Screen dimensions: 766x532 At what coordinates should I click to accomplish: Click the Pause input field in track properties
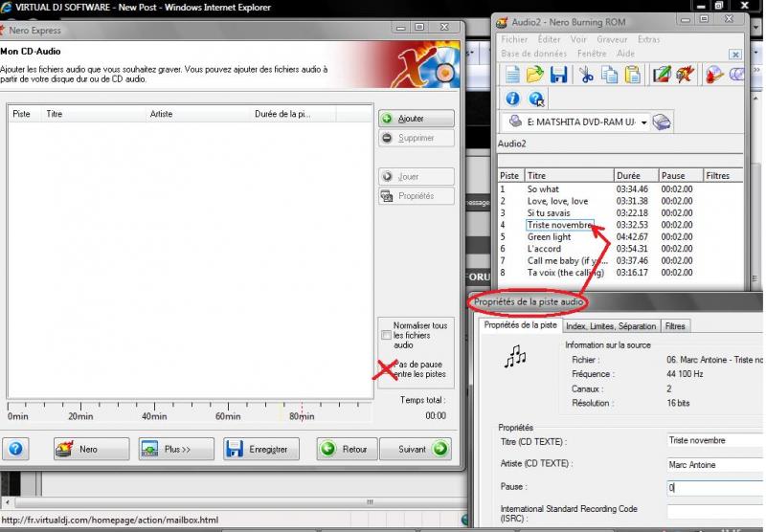[x=714, y=488]
